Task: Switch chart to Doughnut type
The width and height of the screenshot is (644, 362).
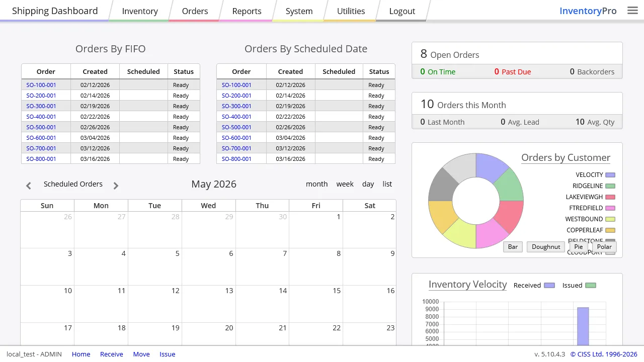Action: pyautogui.click(x=546, y=247)
